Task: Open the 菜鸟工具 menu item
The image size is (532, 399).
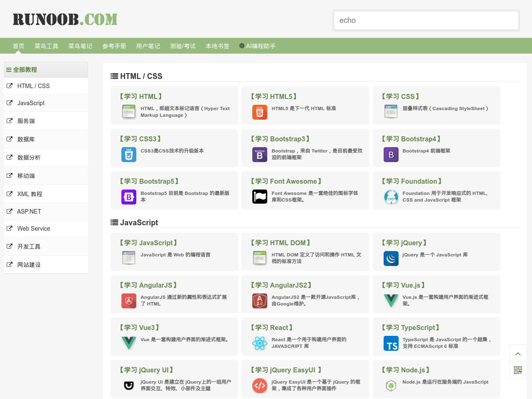Action: (x=46, y=46)
